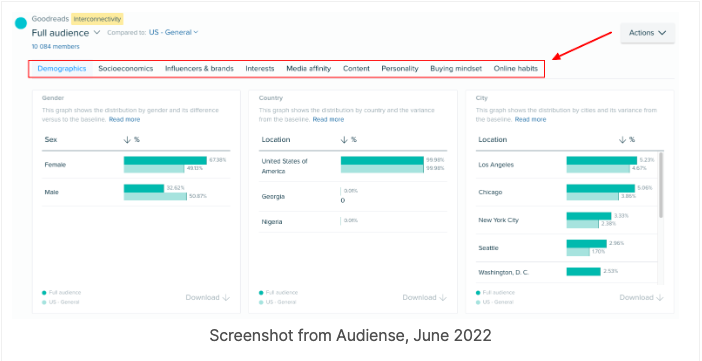The image size is (702, 361).
Task: Go to the Interests tab
Action: [x=260, y=69]
